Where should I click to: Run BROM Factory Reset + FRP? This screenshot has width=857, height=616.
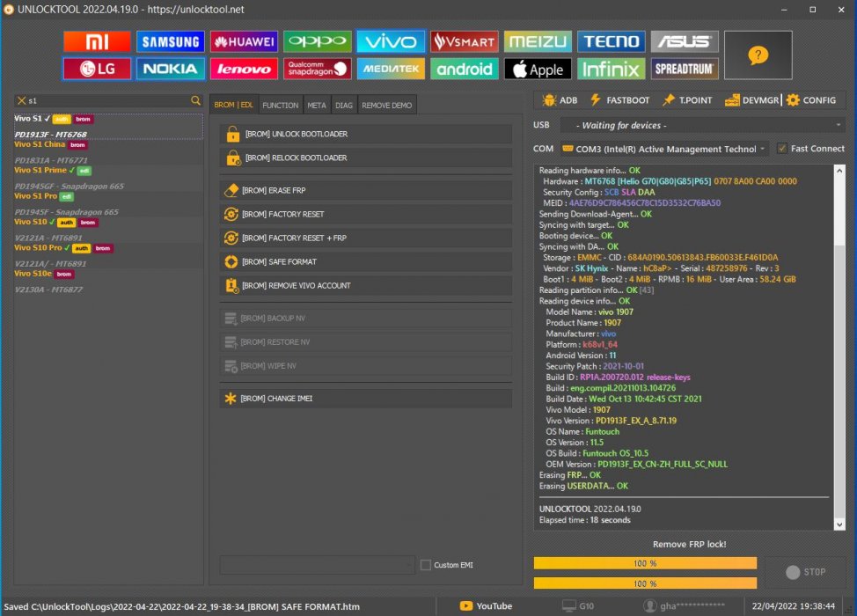366,238
